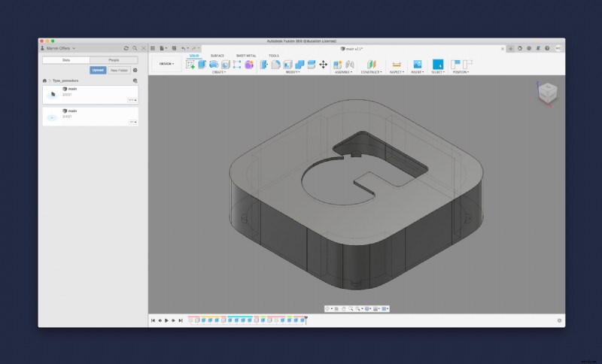
Task: Select the Joint tool icon
Action: pyautogui.click(x=350, y=65)
